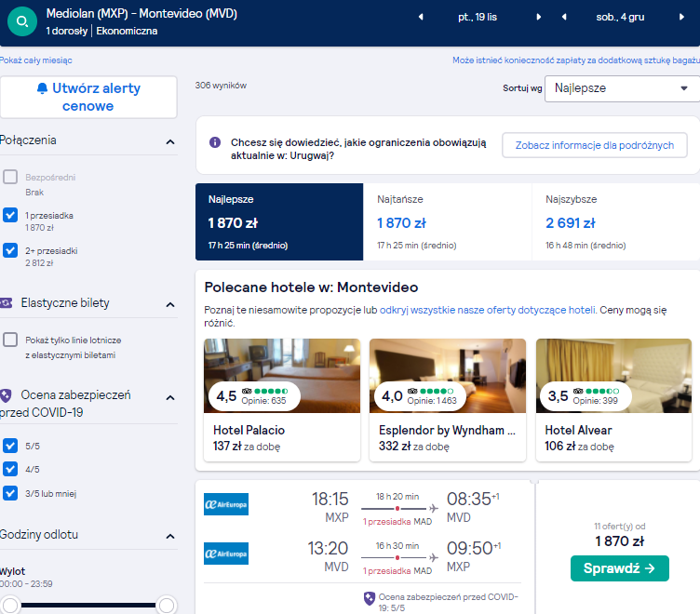Click the bell icon for price alerts
Image resolution: width=700 pixels, height=614 pixels.
click(x=42, y=87)
